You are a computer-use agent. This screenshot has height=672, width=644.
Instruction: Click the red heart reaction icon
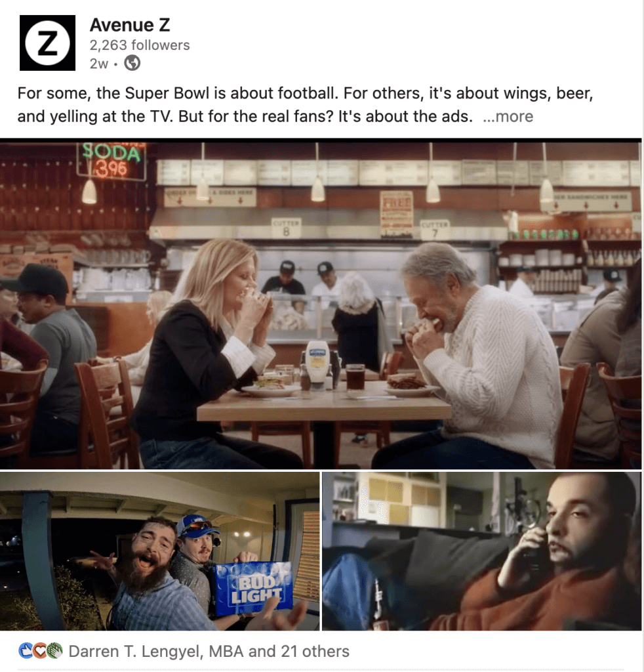tap(40, 650)
